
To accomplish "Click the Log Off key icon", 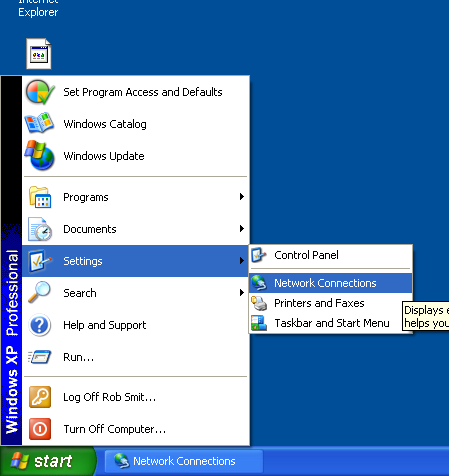I will click(40, 397).
